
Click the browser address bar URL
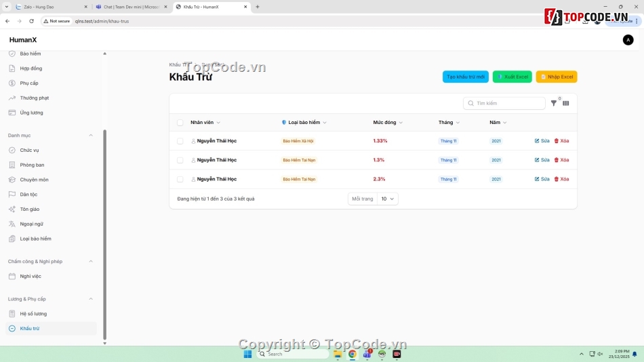[x=102, y=22]
